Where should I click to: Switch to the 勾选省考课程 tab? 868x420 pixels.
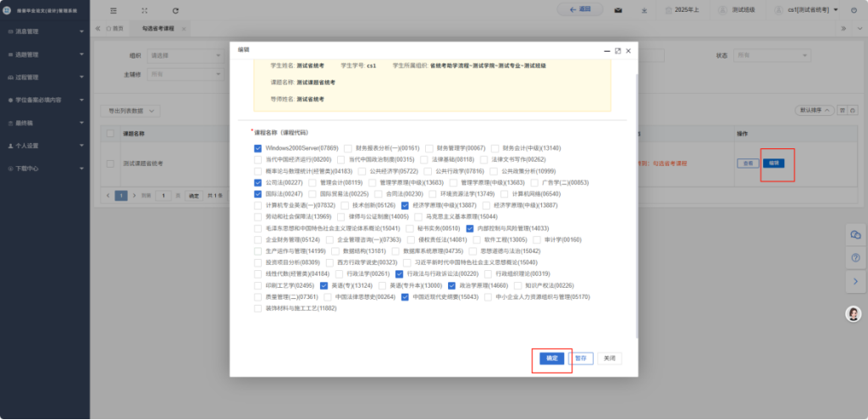pos(158,28)
